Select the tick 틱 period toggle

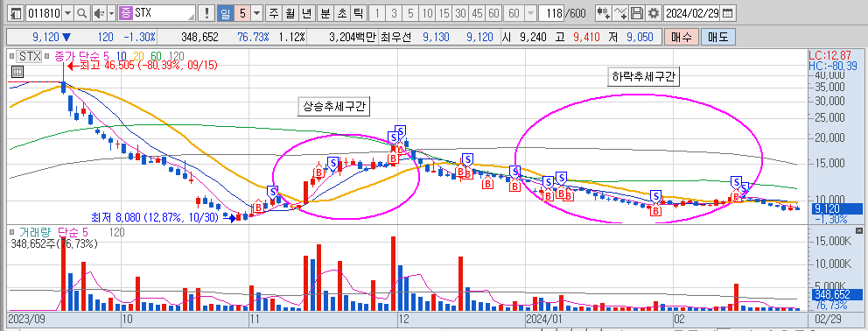coord(359,13)
